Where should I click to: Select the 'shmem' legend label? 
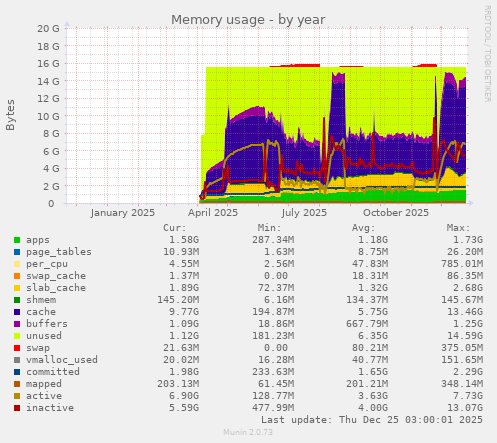point(41,300)
